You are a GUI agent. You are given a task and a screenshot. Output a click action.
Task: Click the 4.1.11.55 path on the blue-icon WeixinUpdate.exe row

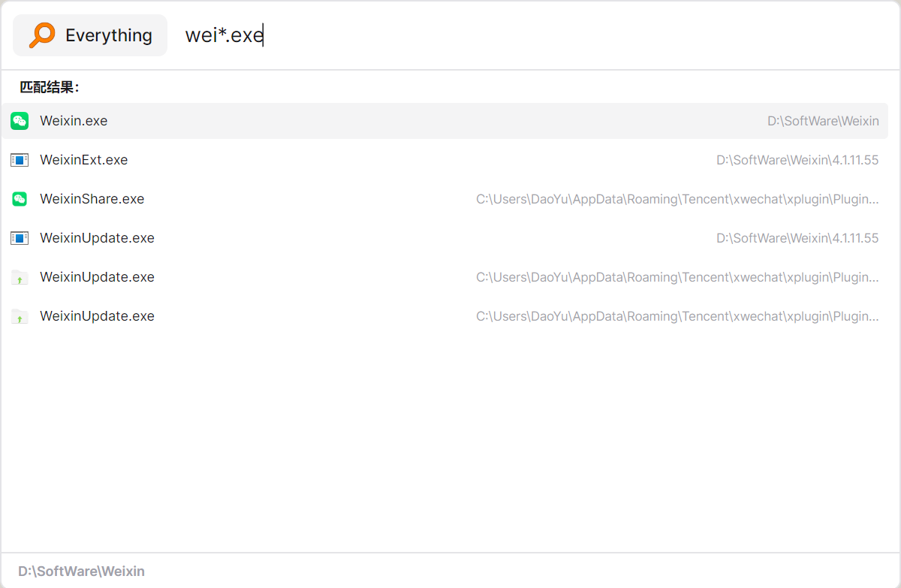pos(797,238)
